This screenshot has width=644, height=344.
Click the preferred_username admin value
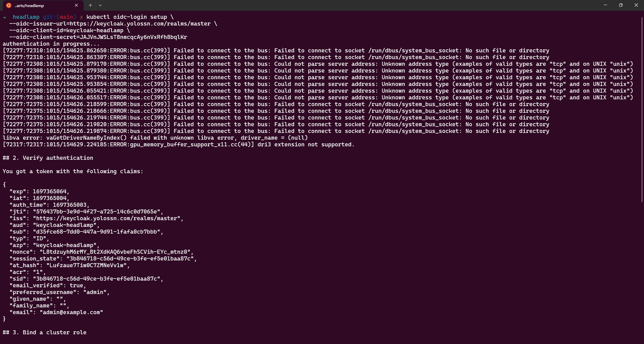(x=95, y=292)
